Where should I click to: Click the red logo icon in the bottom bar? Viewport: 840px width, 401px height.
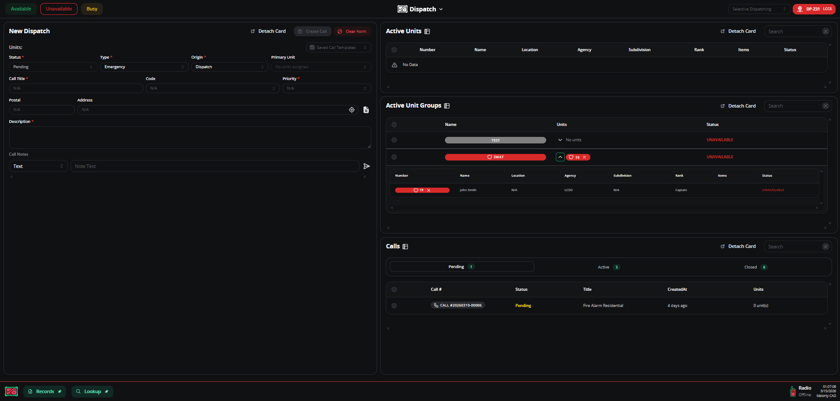click(11, 391)
